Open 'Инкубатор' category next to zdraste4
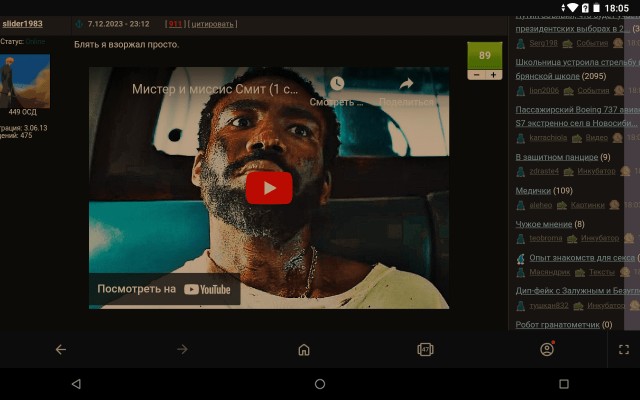The width and height of the screenshot is (640, 400). click(596, 171)
